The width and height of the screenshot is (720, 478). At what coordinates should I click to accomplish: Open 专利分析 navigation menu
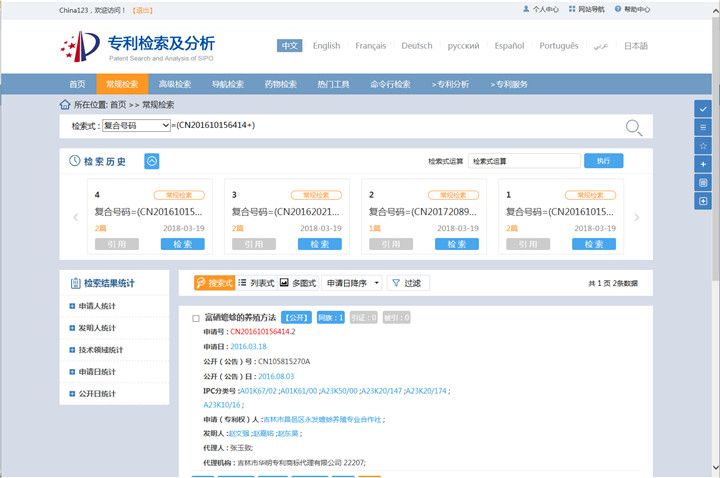tap(450, 84)
